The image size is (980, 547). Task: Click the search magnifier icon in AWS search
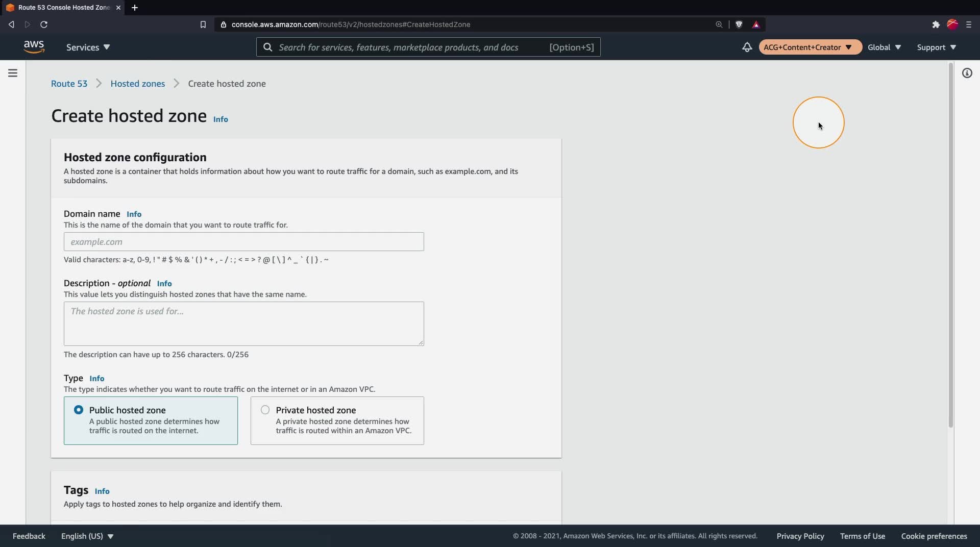[267, 47]
